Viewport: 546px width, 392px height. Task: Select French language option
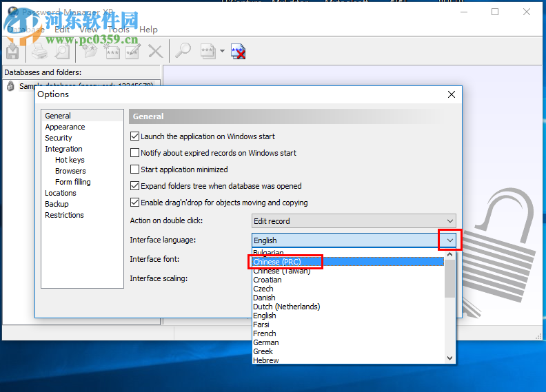pos(348,333)
